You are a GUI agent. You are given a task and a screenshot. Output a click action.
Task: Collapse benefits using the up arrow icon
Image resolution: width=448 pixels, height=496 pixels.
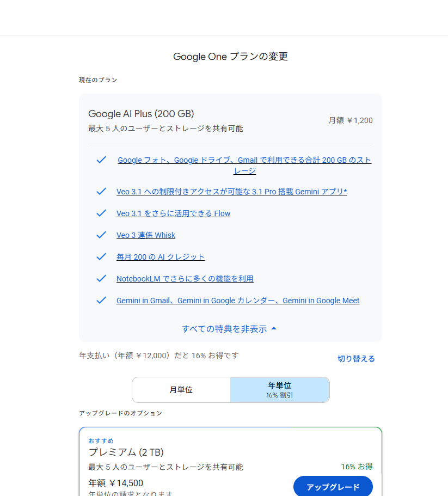pos(274,329)
